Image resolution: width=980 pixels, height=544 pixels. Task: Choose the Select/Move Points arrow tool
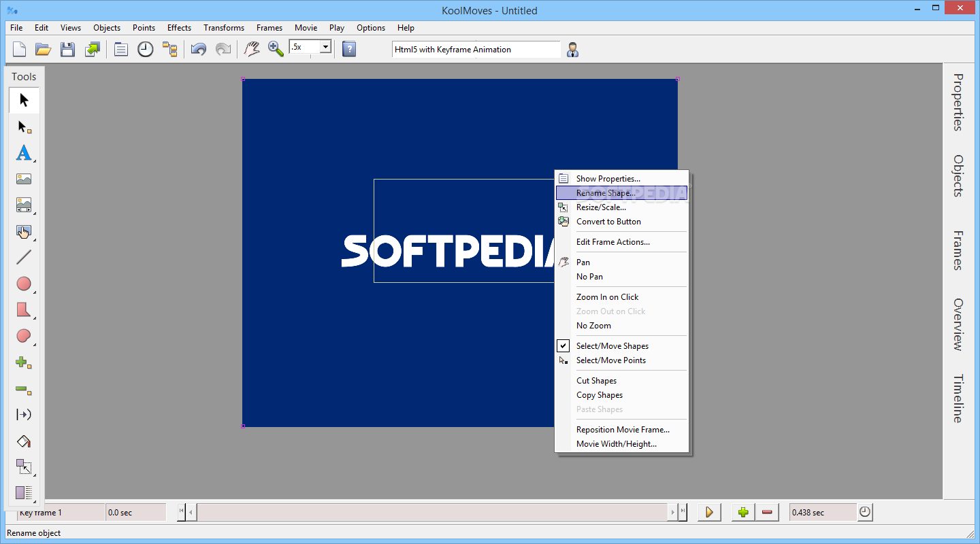pyautogui.click(x=24, y=126)
